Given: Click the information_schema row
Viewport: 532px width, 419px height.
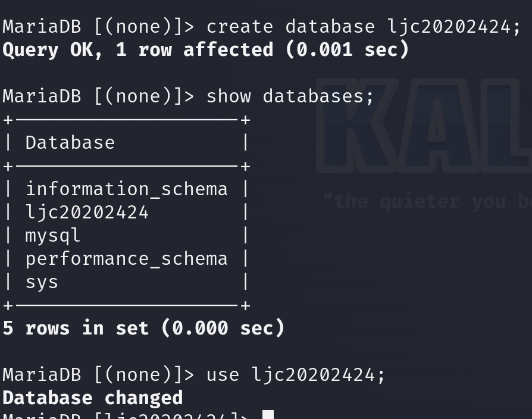Looking at the screenshot, I should pos(126,189).
